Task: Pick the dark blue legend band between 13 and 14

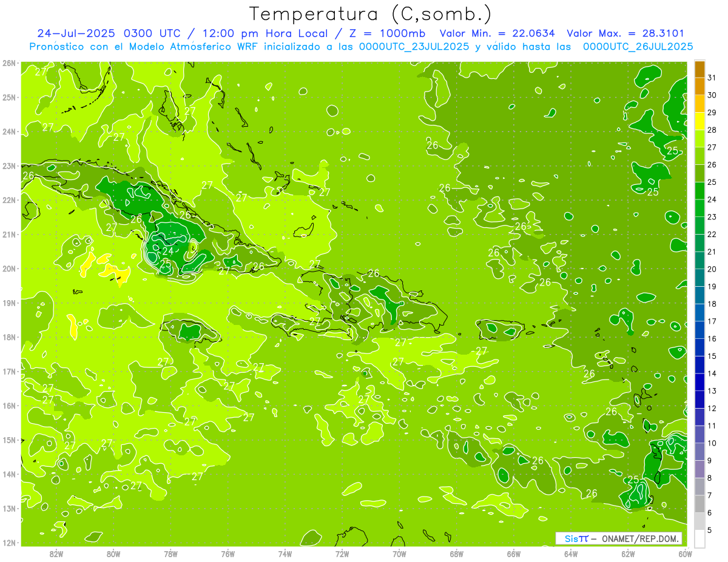Action: [699, 382]
